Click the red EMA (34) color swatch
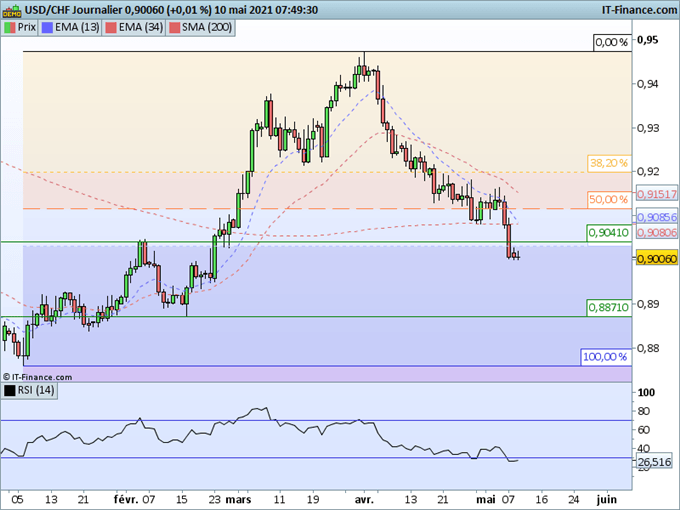Image resolution: width=680 pixels, height=510 pixels. pos(111,27)
